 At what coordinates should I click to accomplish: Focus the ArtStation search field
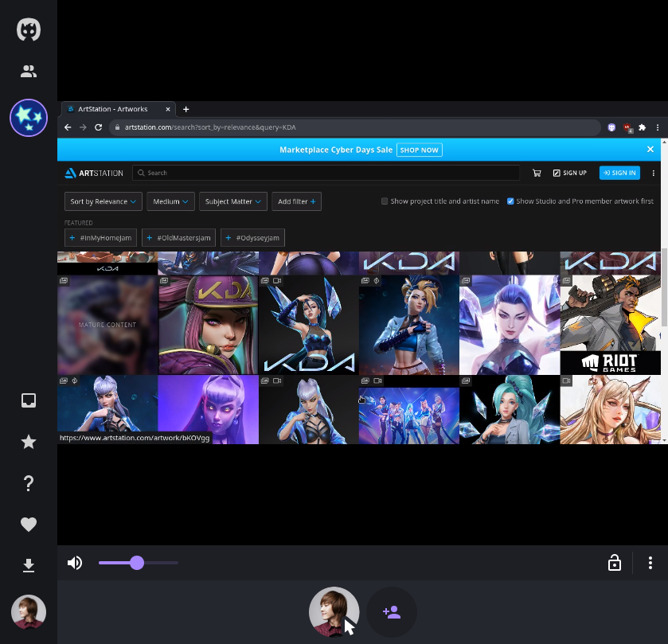tap(326, 173)
